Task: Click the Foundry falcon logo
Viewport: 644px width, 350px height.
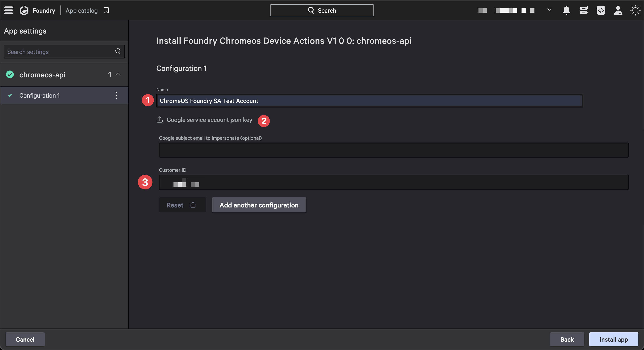Action: point(24,11)
